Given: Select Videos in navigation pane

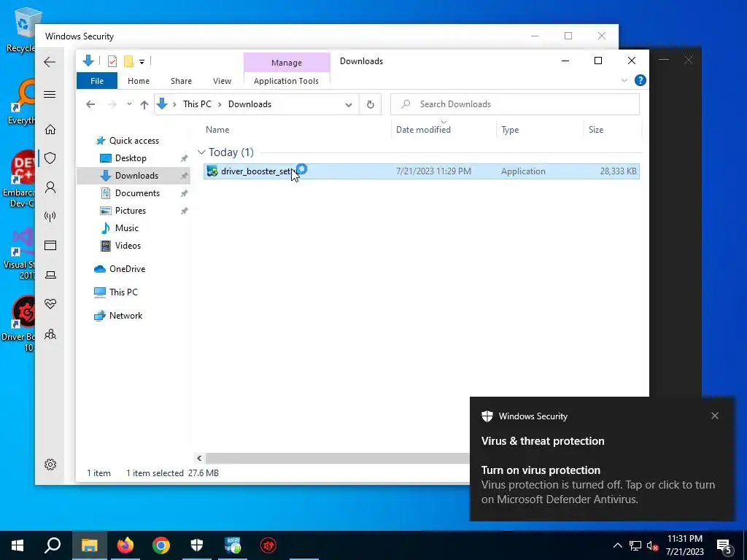Looking at the screenshot, I should tap(128, 246).
